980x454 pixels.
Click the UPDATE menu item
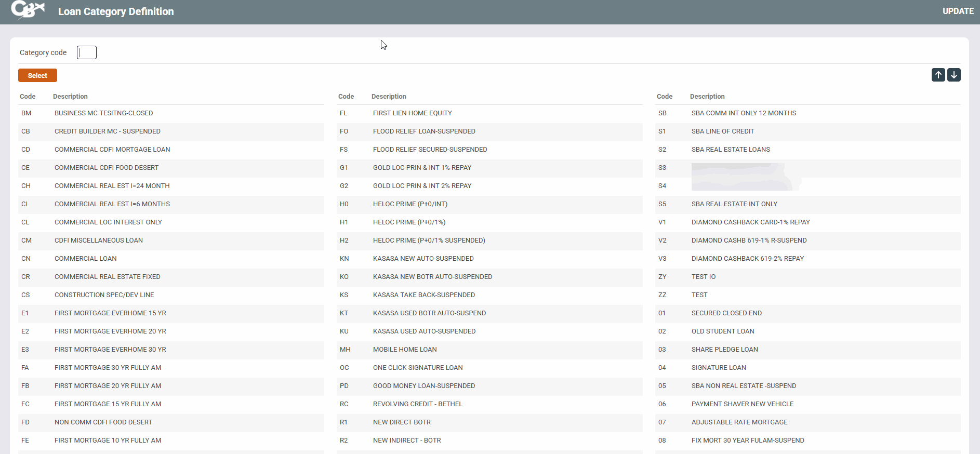click(x=958, y=11)
